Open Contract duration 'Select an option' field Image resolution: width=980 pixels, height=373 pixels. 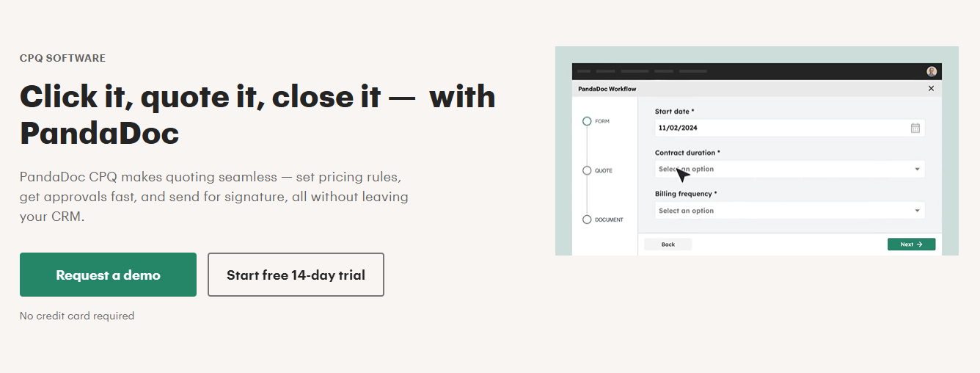(789, 169)
